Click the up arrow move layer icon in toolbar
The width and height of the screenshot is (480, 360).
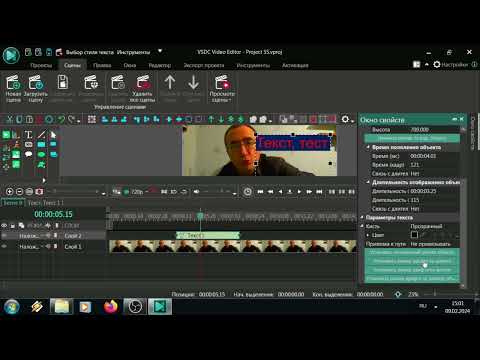pos(211,119)
